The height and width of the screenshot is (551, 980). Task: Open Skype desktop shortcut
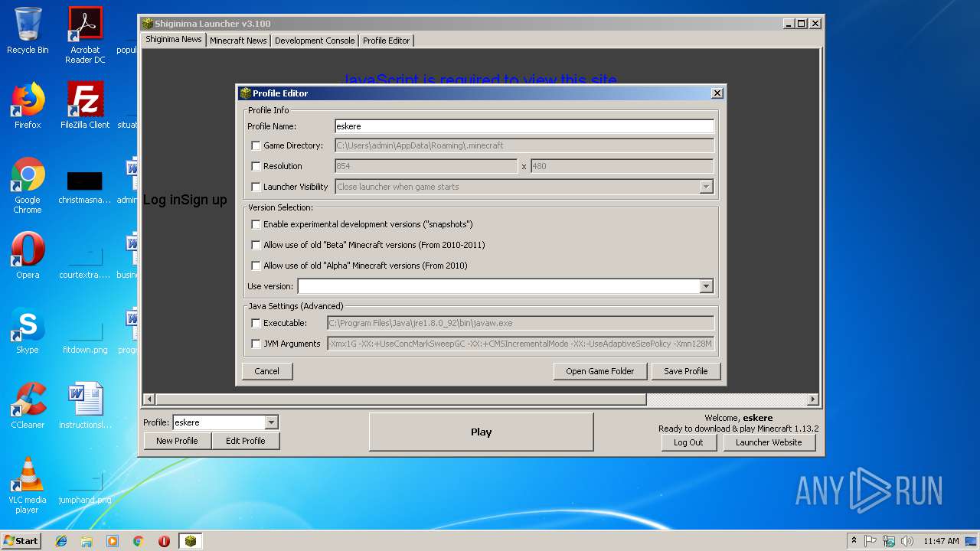point(28,331)
